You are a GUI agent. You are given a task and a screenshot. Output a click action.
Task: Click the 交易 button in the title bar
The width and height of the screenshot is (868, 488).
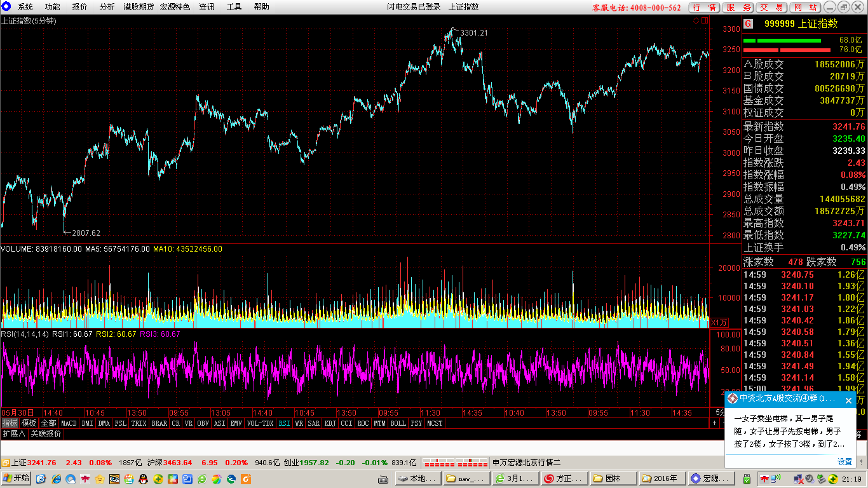click(x=772, y=7)
